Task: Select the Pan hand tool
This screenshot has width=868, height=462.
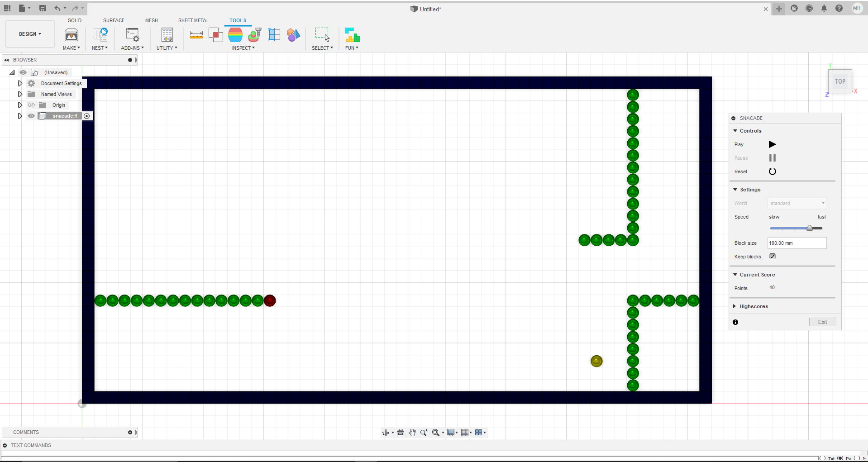Action: (412, 433)
